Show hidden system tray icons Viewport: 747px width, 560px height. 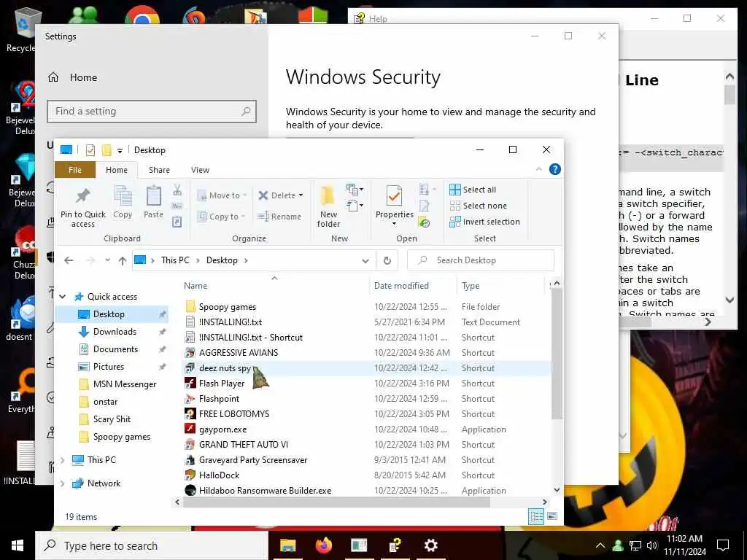click(600, 545)
